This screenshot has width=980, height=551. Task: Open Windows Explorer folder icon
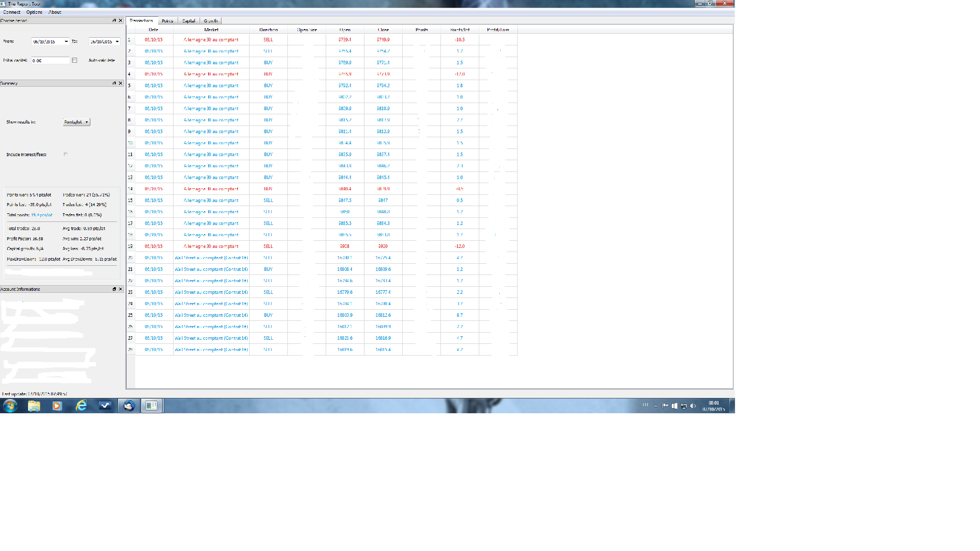(x=34, y=406)
